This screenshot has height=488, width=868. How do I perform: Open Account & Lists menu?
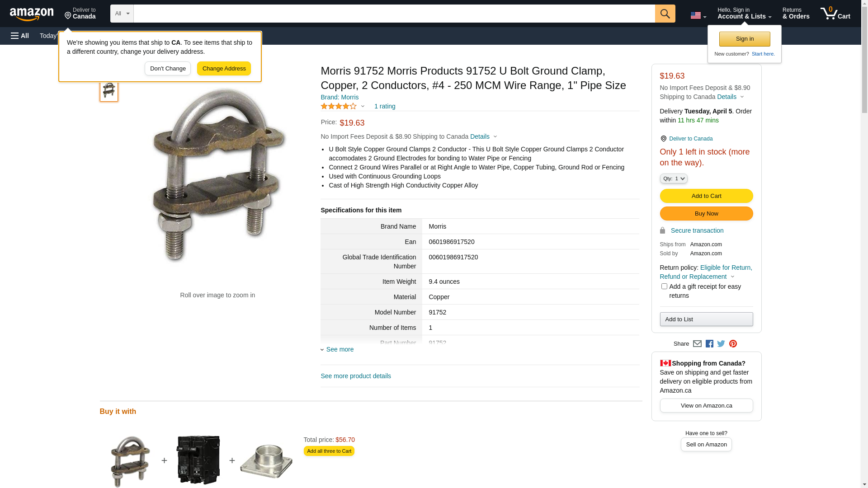(x=744, y=14)
